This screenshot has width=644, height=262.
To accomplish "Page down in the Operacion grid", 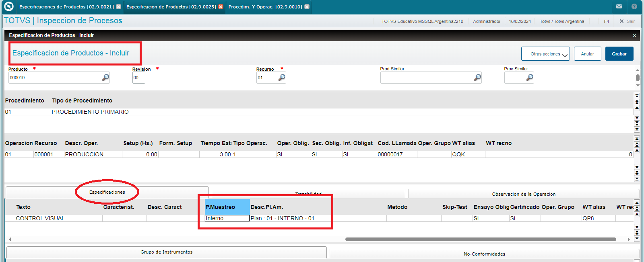I will (x=637, y=173).
